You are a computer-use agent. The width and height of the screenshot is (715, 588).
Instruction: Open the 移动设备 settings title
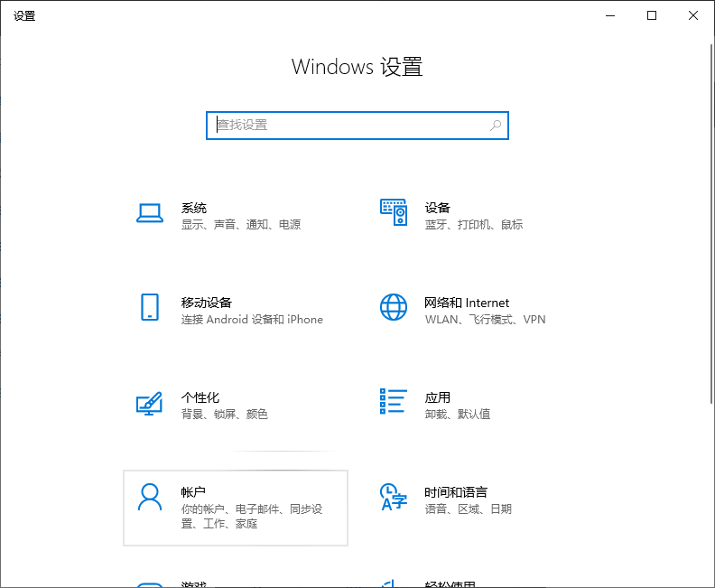click(207, 303)
